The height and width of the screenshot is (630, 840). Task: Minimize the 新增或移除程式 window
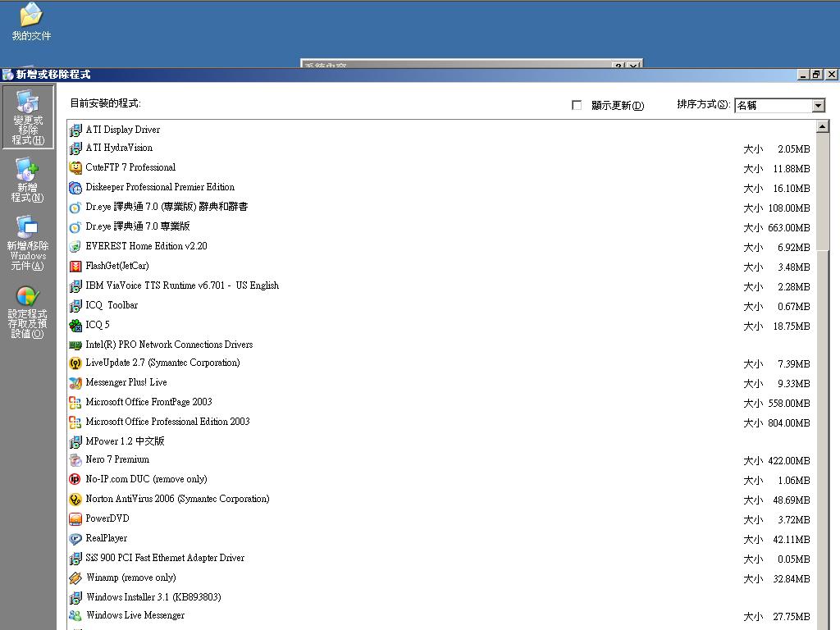pos(803,75)
